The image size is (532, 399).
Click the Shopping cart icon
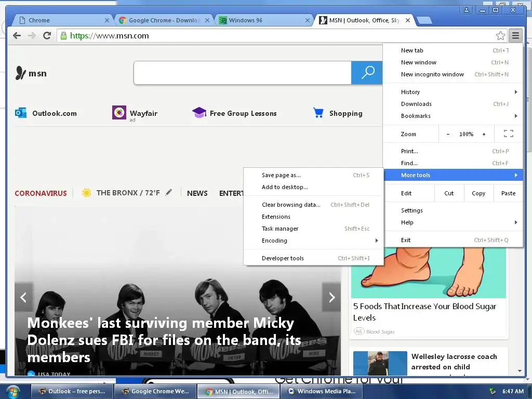(x=318, y=113)
